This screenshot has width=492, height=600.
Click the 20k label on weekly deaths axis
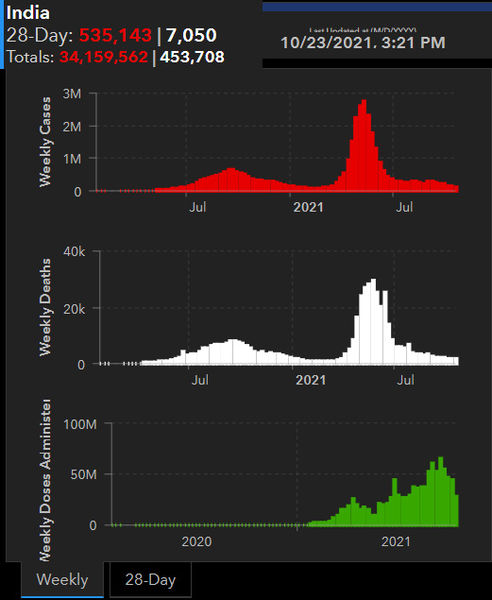(74, 309)
